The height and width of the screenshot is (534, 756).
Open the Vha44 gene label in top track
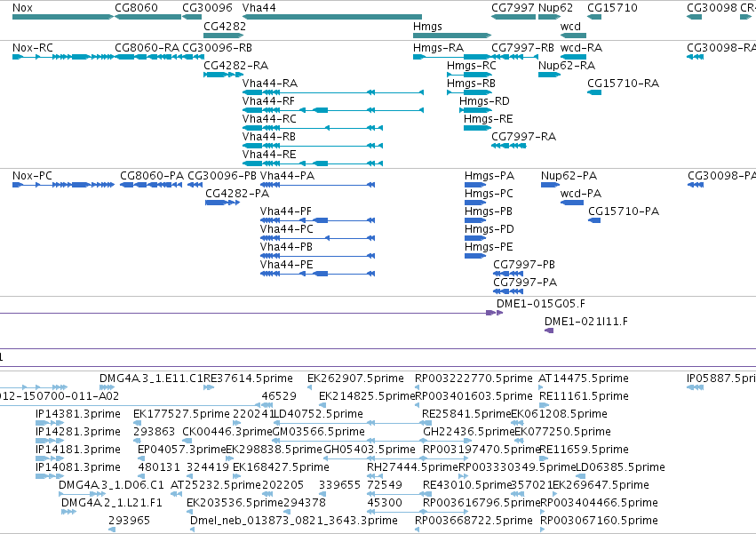pos(259,8)
